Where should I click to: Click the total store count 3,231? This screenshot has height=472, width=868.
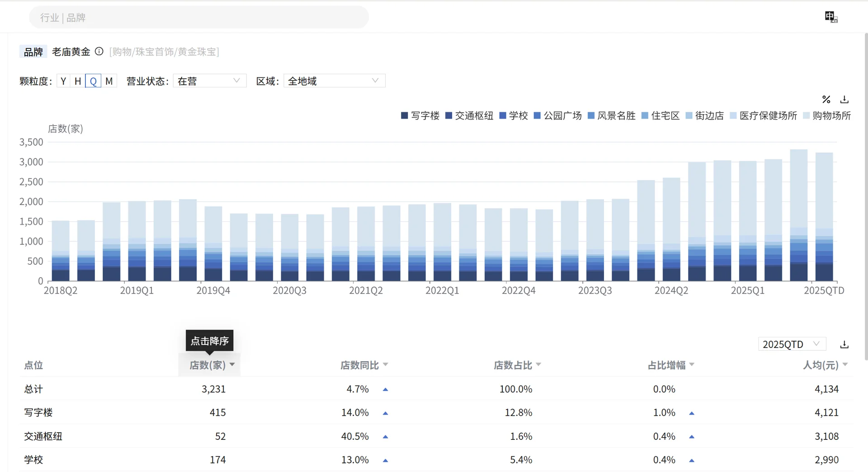[x=213, y=389]
